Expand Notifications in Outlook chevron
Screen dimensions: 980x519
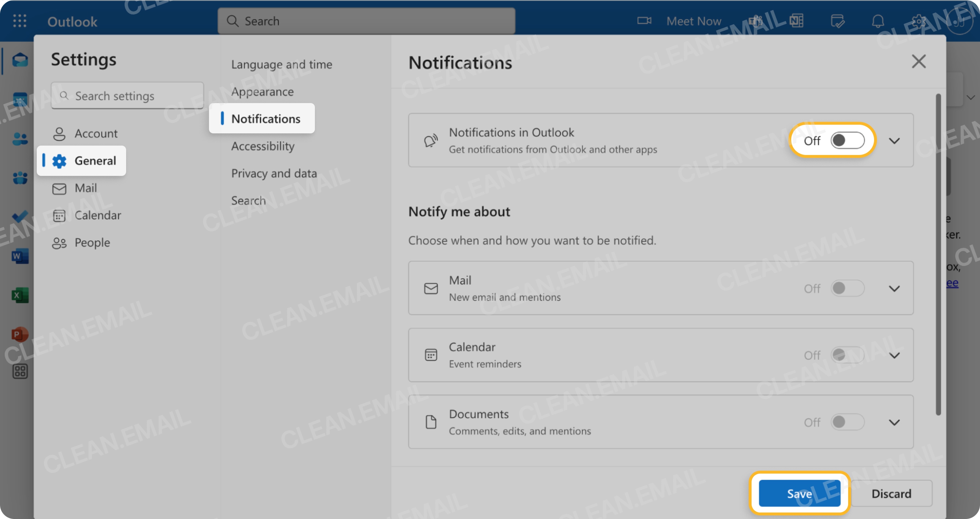(894, 141)
